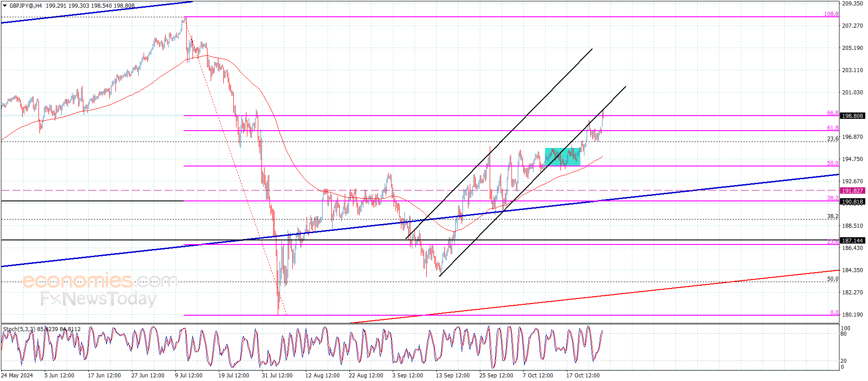Click the 17 Oct 12:00 time label
This screenshot has height=381, width=868.
tap(583, 375)
